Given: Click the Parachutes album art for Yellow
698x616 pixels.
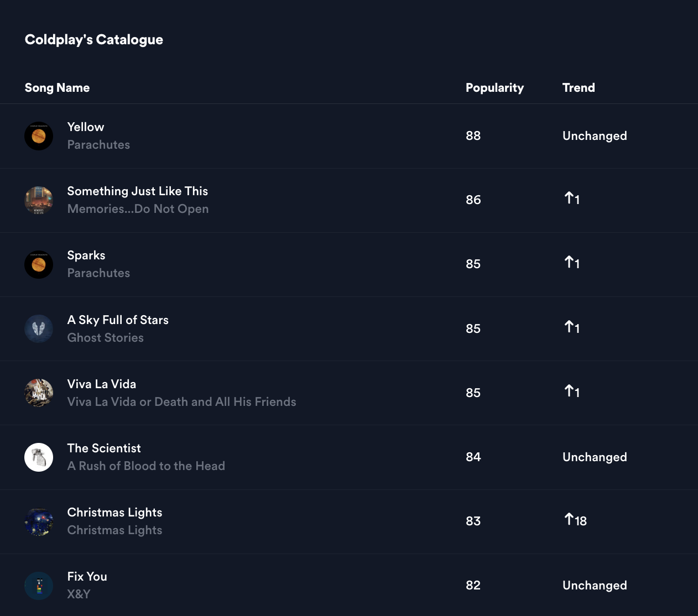Looking at the screenshot, I should tap(39, 135).
